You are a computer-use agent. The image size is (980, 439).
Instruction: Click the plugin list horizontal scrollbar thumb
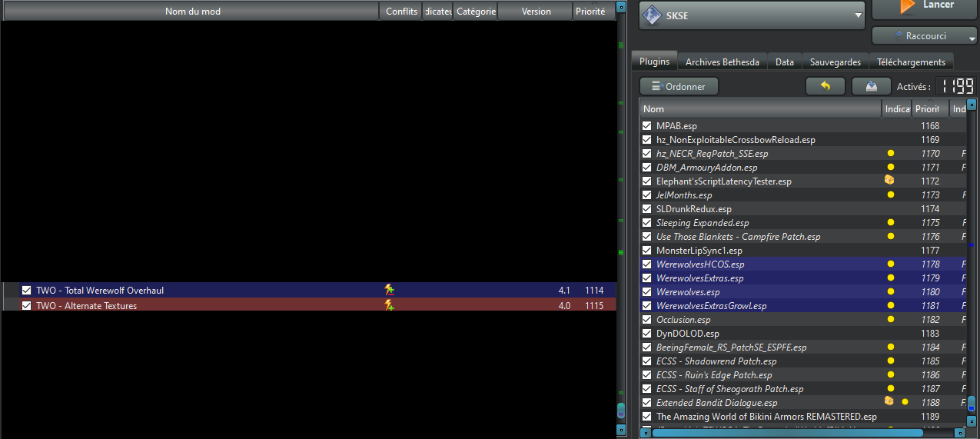coord(787,433)
